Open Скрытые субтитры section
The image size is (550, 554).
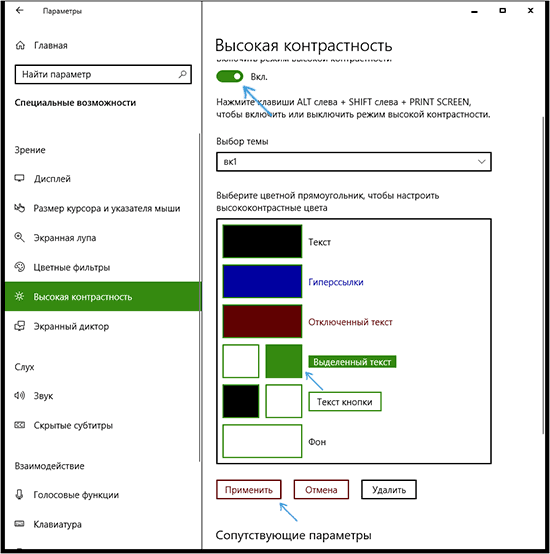tap(102, 425)
